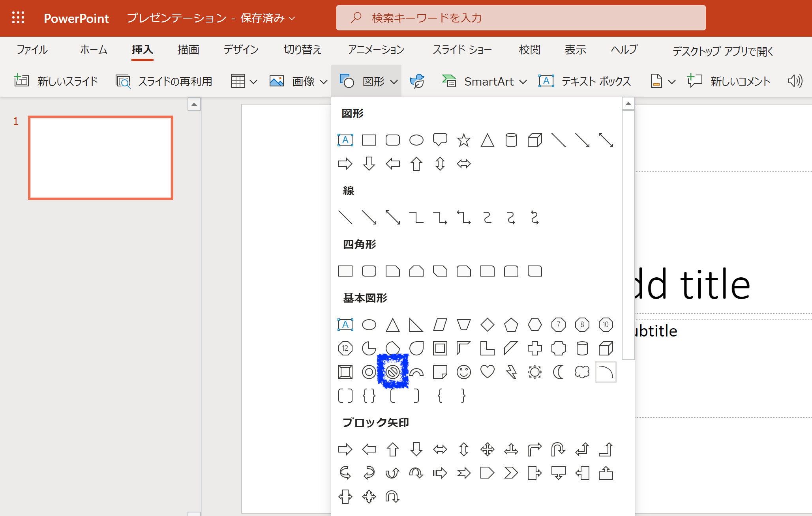Insert the diamond shape from basic shapes
This screenshot has height=516, width=812.
(487, 325)
